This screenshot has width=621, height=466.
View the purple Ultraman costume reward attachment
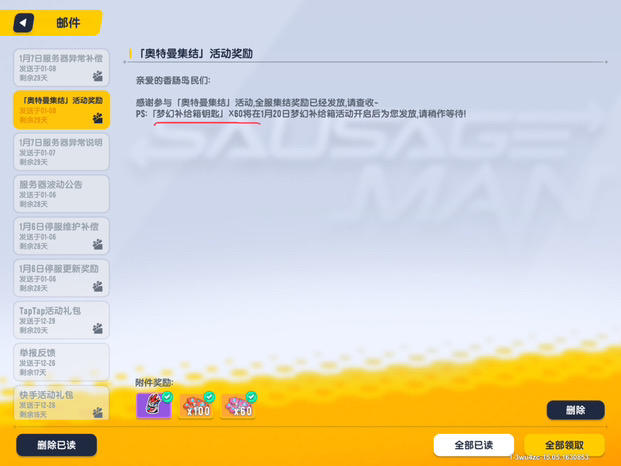click(x=154, y=405)
